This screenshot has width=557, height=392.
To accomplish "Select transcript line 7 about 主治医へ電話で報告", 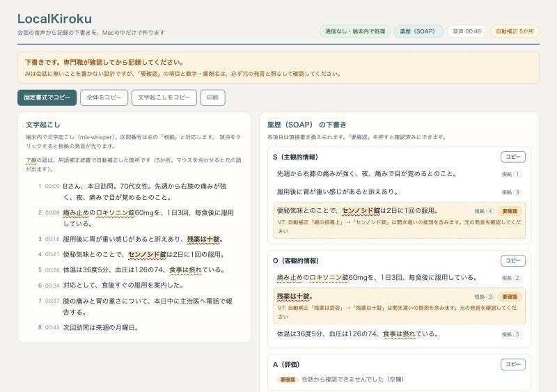I will coord(134,306).
